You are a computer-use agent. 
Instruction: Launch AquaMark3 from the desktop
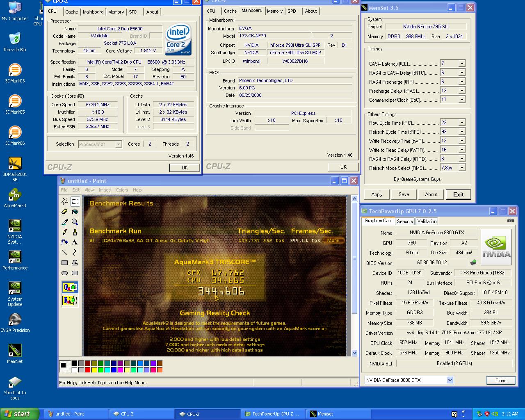pyautogui.click(x=15, y=198)
